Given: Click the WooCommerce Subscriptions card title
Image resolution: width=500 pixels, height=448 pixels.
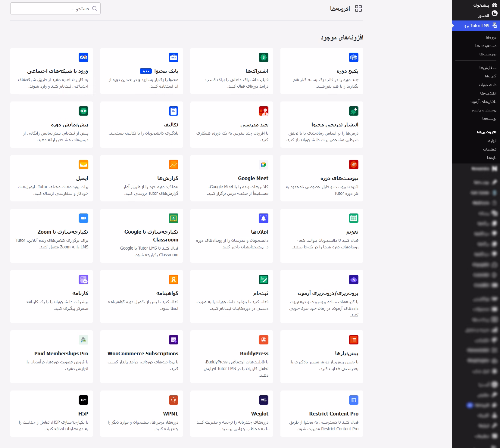Looking at the screenshot, I should (x=143, y=353).
